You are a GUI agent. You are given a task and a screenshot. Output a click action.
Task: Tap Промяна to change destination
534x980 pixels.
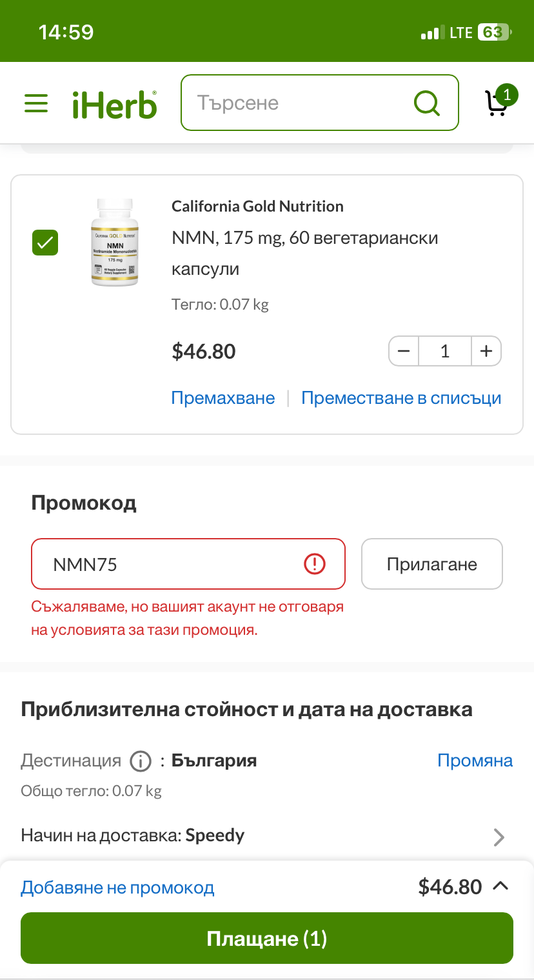point(475,761)
